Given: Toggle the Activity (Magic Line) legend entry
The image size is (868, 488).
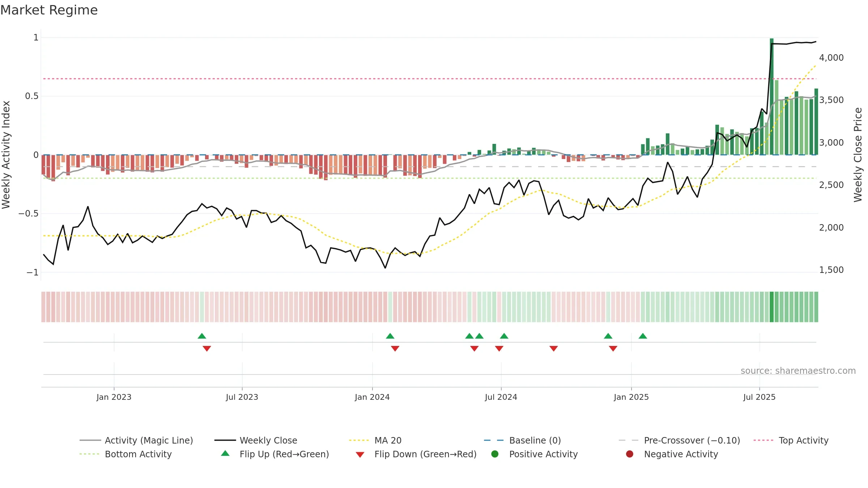Looking at the screenshot, I should [x=136, y=440].
